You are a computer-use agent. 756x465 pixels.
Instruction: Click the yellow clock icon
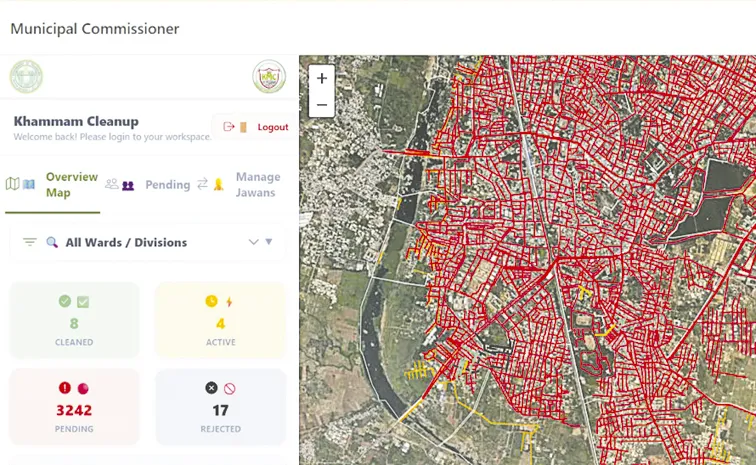[211, 301]
